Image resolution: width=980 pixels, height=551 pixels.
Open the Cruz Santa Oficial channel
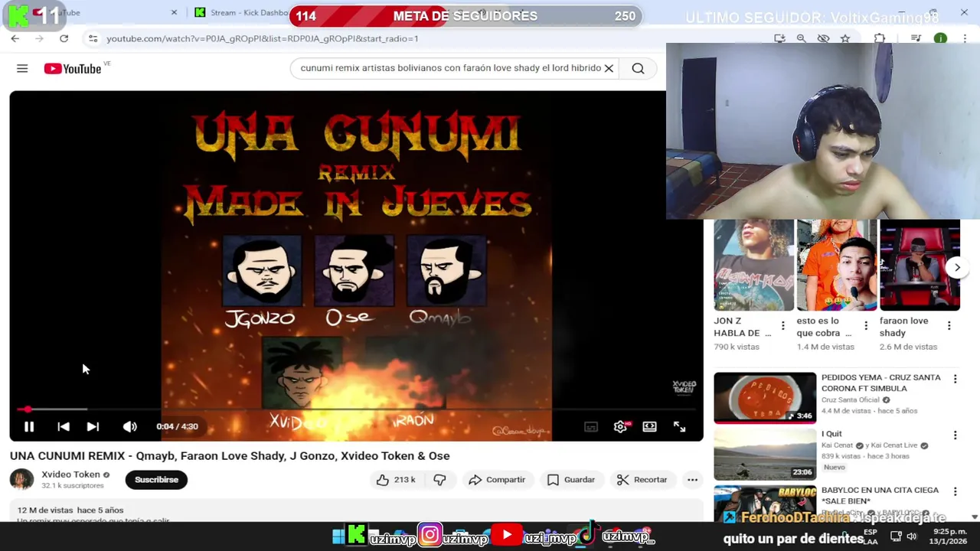pos(851,400)
